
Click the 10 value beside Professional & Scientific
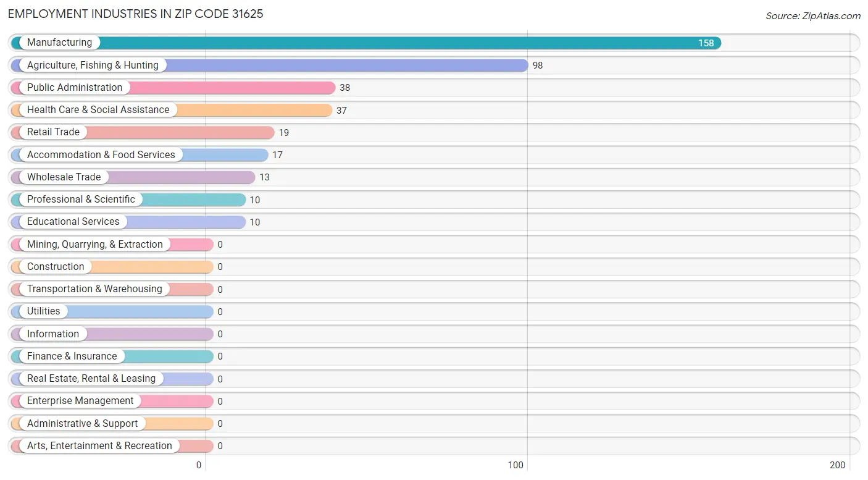click(255, 200)
